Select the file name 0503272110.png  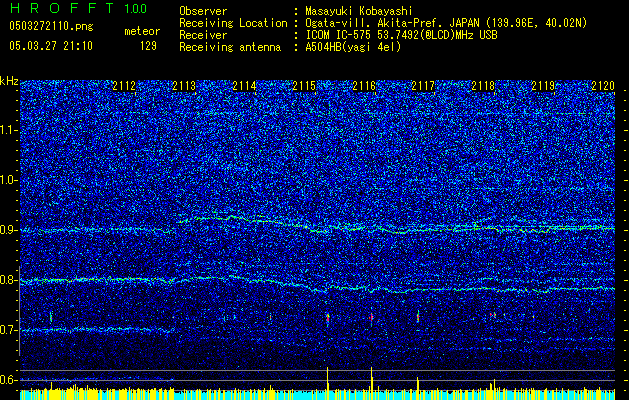(x=51, y=26)
